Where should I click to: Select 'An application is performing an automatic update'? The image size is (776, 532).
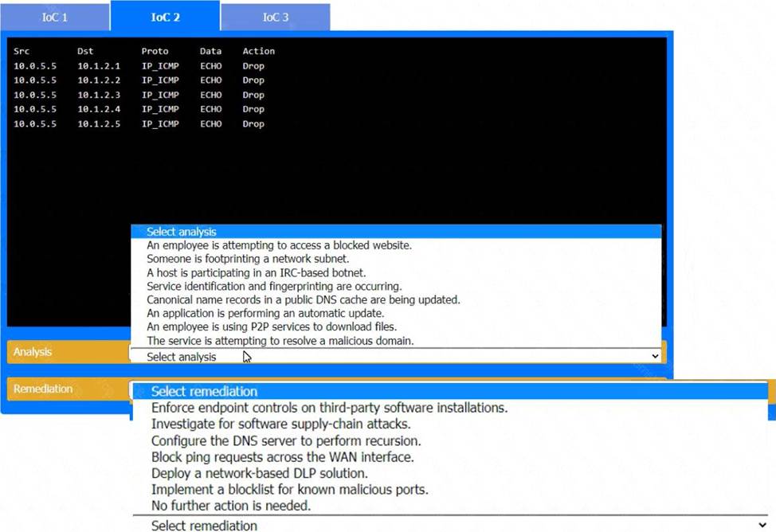coord(265,314)
